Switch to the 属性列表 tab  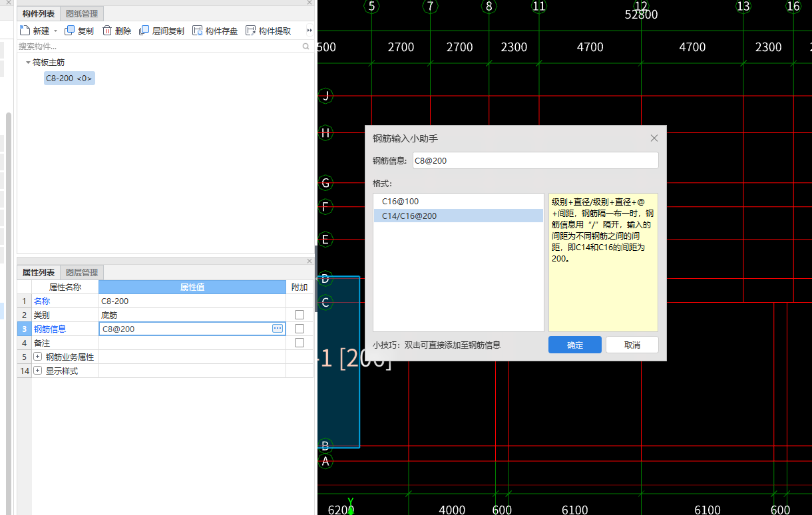pyautogui.click(x=39, y=272)
